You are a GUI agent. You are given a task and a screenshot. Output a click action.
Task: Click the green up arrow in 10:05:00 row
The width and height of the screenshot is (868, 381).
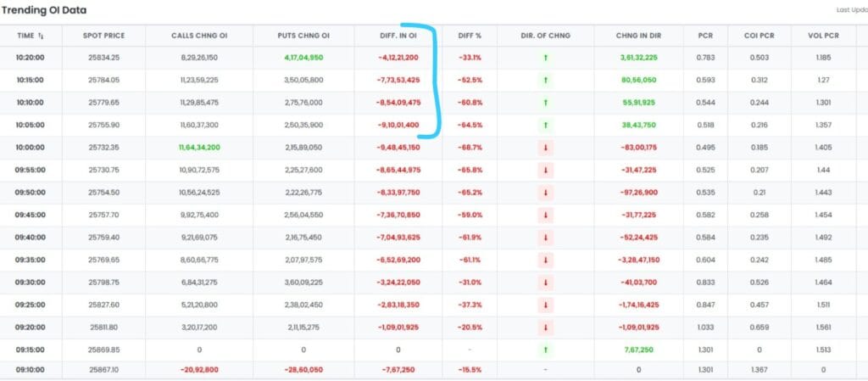click(546, 125)
